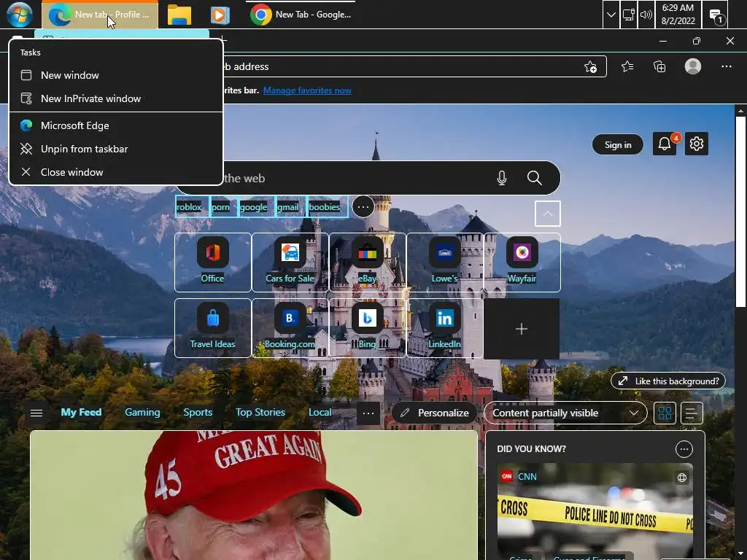Open the LinkedIn quick link tile

tap(444, 328)
